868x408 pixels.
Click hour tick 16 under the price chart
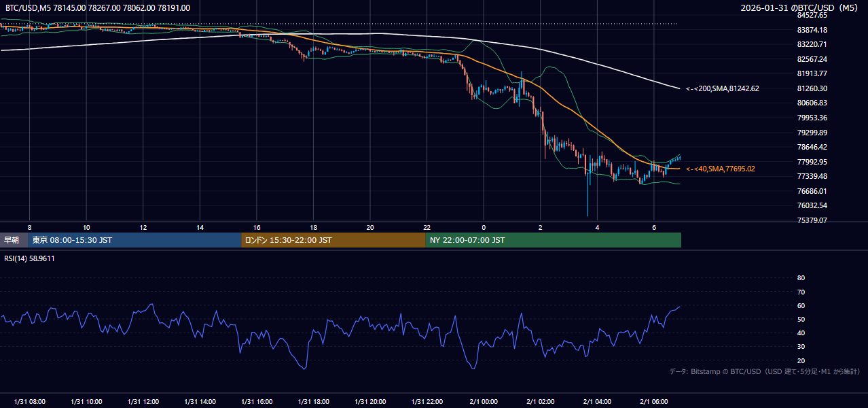coord(257,227)
